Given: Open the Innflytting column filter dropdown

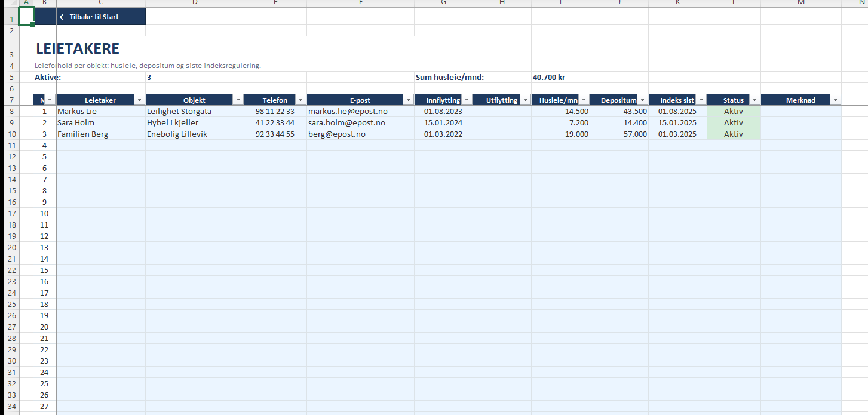Looking at the screenshot, I should point(467,100).
